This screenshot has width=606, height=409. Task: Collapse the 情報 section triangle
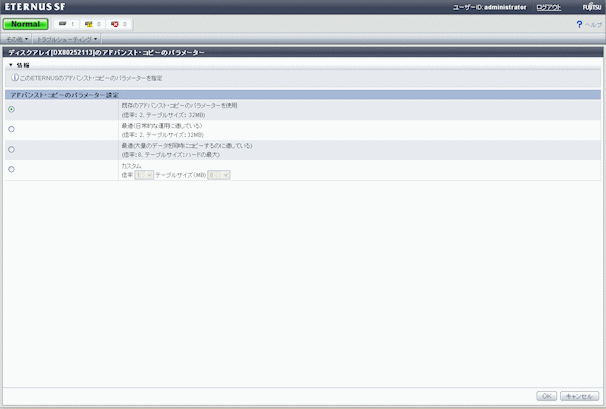click(11, 65)
